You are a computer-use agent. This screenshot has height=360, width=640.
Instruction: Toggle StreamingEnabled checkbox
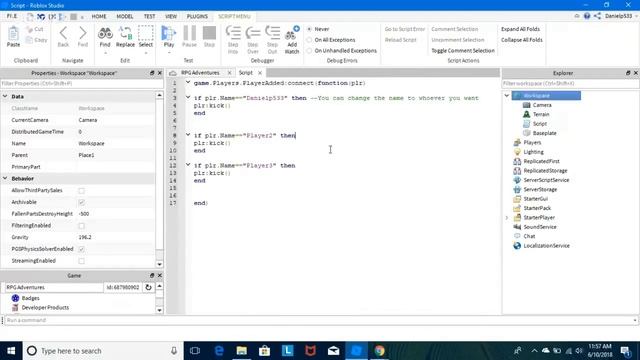(x=82, y=261)
